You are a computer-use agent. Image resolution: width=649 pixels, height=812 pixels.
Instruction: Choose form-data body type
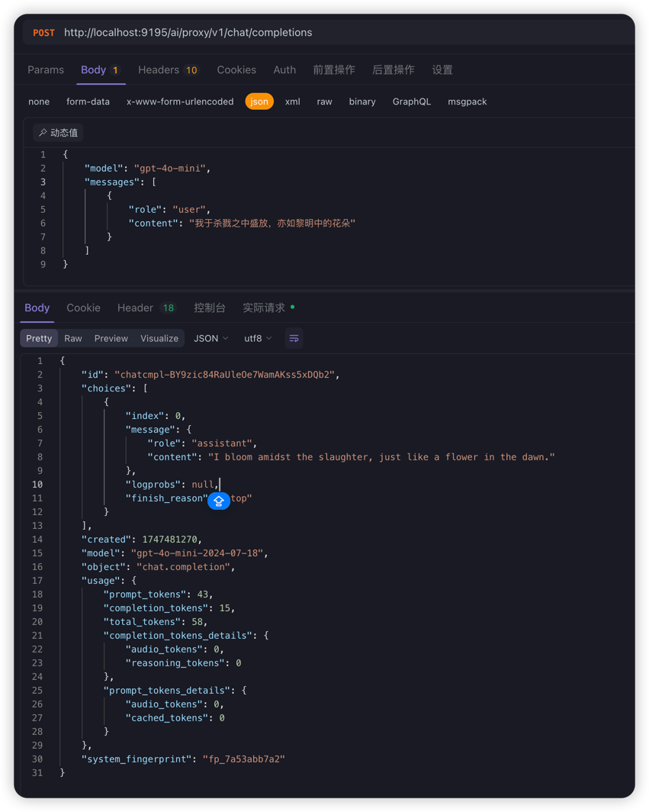point(88,101)
